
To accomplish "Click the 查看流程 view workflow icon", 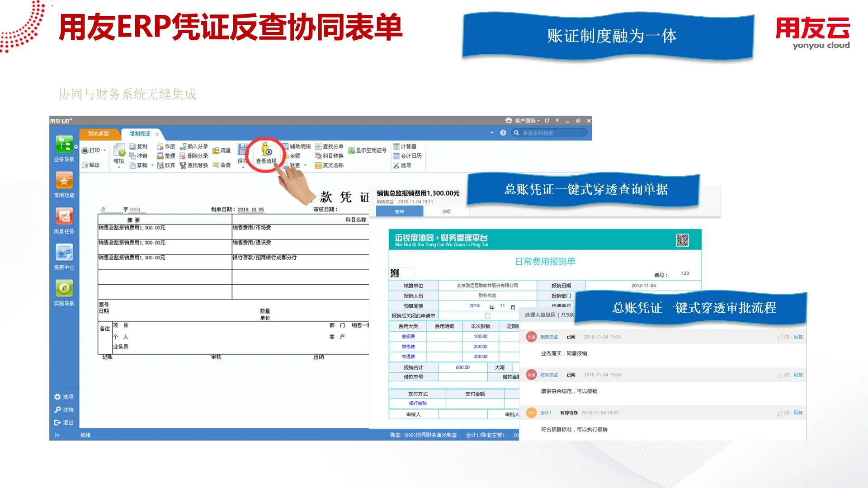I will 266,150.
